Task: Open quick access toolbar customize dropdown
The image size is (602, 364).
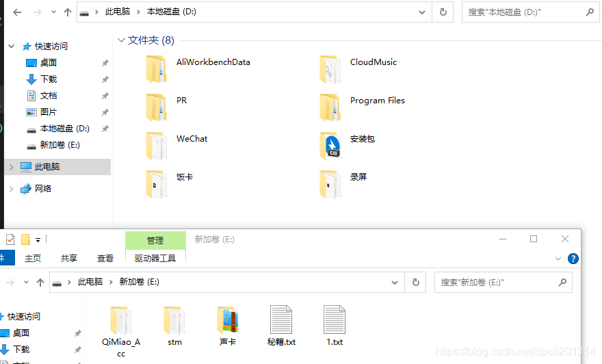Action: (38, 240)
